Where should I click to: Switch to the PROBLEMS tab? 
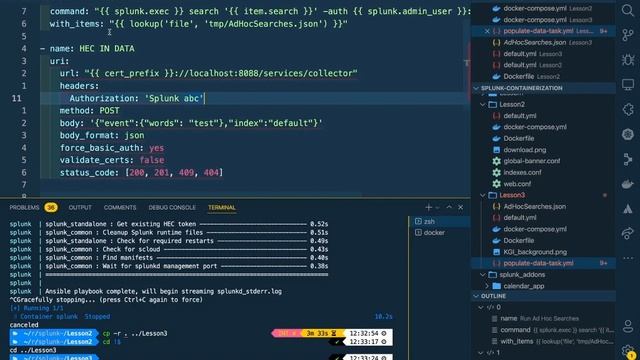tap(24, 207)
